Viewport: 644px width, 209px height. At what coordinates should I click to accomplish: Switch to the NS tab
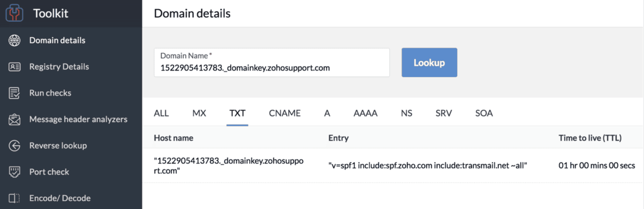(x=406, y=113)
